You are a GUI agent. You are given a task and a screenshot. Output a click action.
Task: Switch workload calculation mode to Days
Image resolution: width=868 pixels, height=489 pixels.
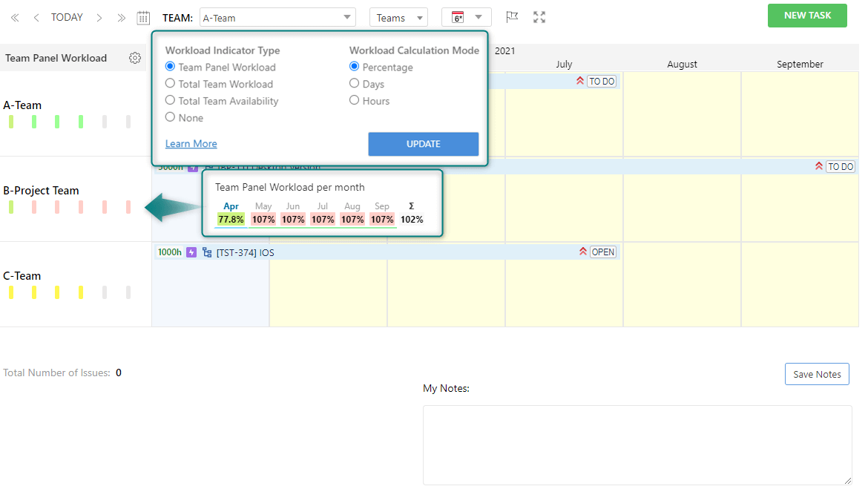pyautogui.click(x=354, y=83)
